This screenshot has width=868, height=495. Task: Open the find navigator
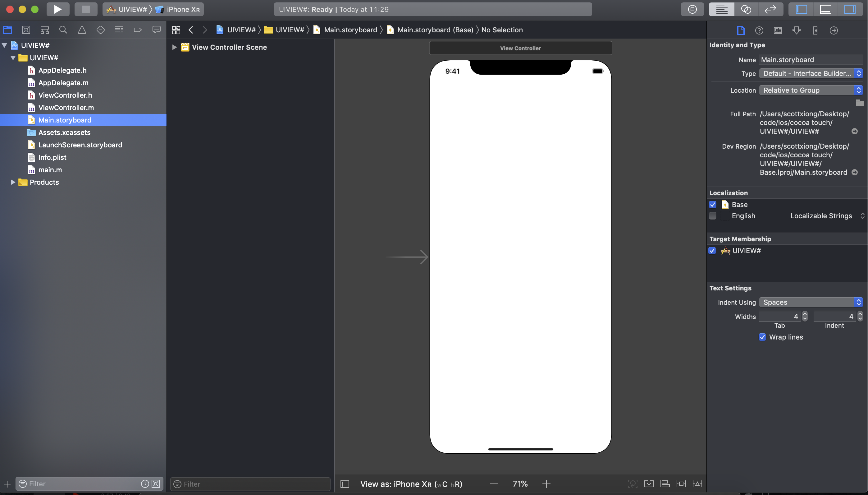click(x=63, y=30)
